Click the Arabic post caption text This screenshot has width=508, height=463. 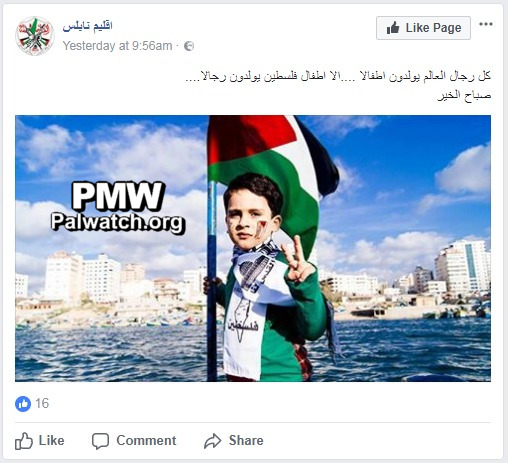click(x=338, y=86)
